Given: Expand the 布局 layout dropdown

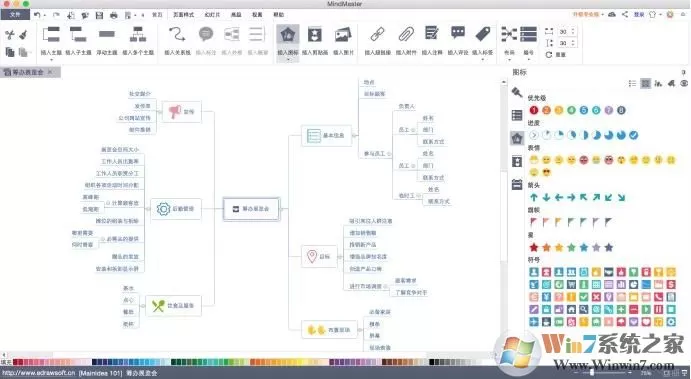Looking at the screenshot, I should (509, 59).
